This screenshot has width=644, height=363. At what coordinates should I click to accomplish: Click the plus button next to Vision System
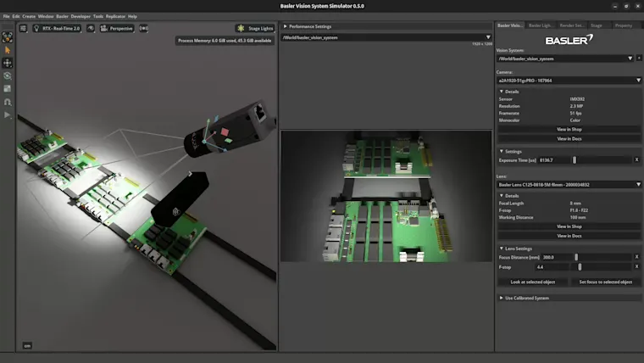coord(639,59)
